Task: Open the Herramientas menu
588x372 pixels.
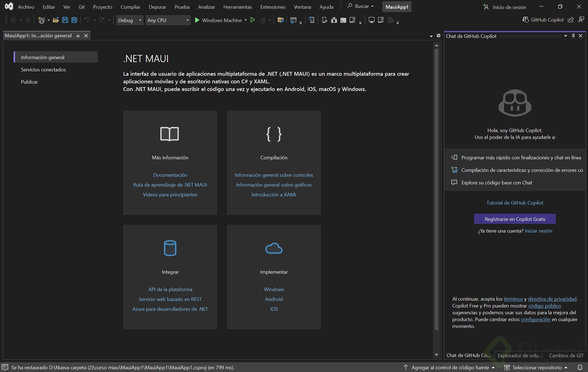Action: 237,7
